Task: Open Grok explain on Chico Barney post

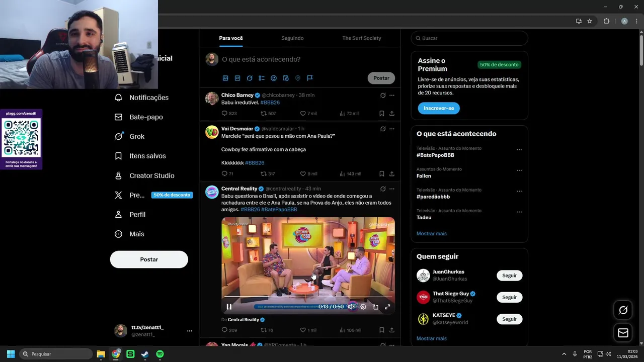Action: click(x=383, y=95)
